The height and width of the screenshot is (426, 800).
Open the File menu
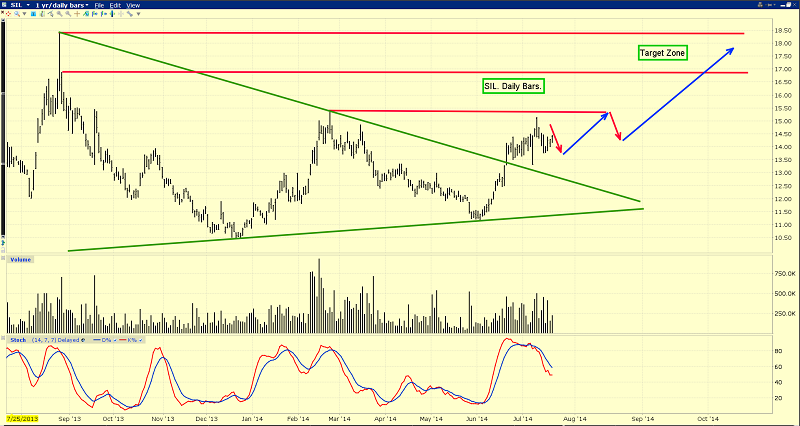pyautogui.click(x=99, y=5)
